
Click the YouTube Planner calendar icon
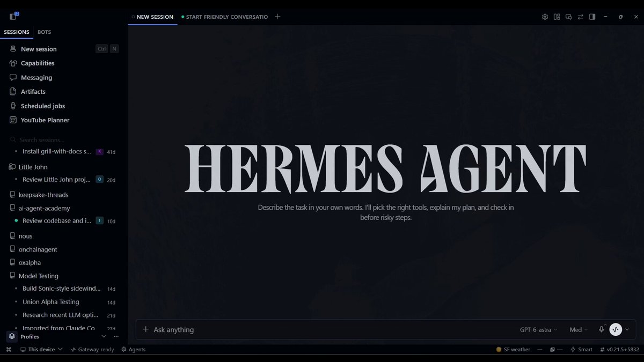tap(13, 120)
